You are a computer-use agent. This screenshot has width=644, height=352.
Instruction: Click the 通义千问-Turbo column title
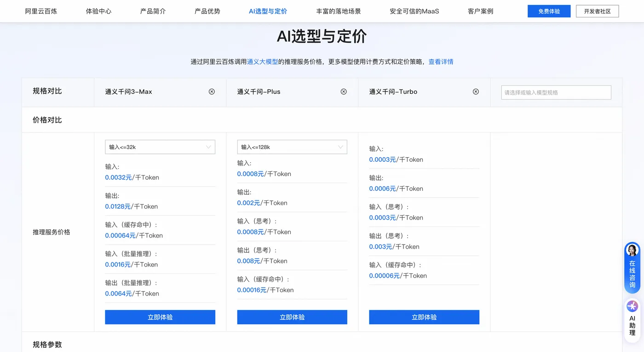pos(393,91)
